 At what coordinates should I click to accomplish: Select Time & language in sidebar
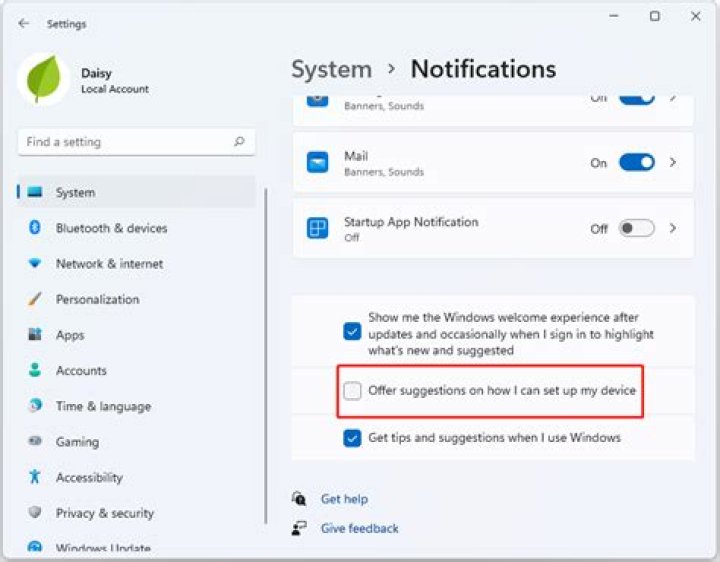[103, 406]
